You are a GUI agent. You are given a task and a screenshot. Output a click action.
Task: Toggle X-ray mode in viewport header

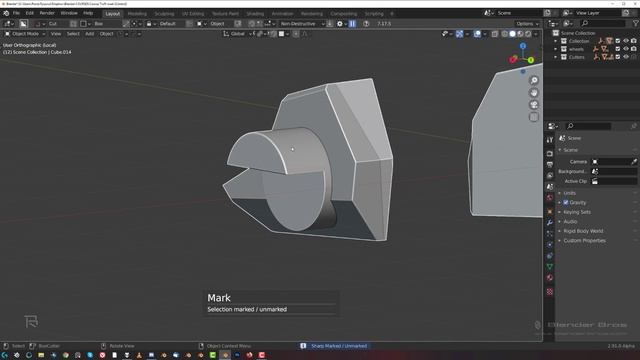point(495,34)
